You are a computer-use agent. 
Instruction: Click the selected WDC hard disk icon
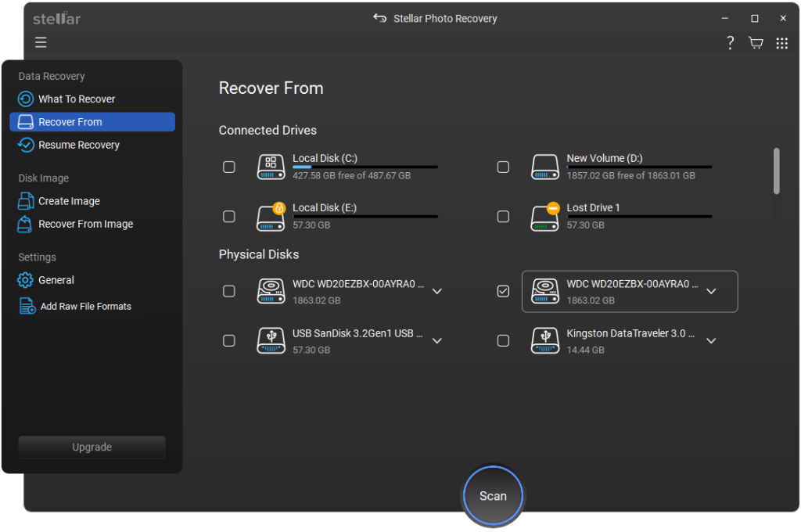[x=545, y=291]
